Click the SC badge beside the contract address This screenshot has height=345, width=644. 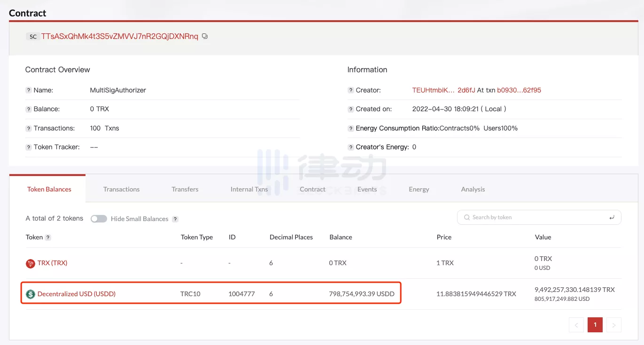point(33,37)
